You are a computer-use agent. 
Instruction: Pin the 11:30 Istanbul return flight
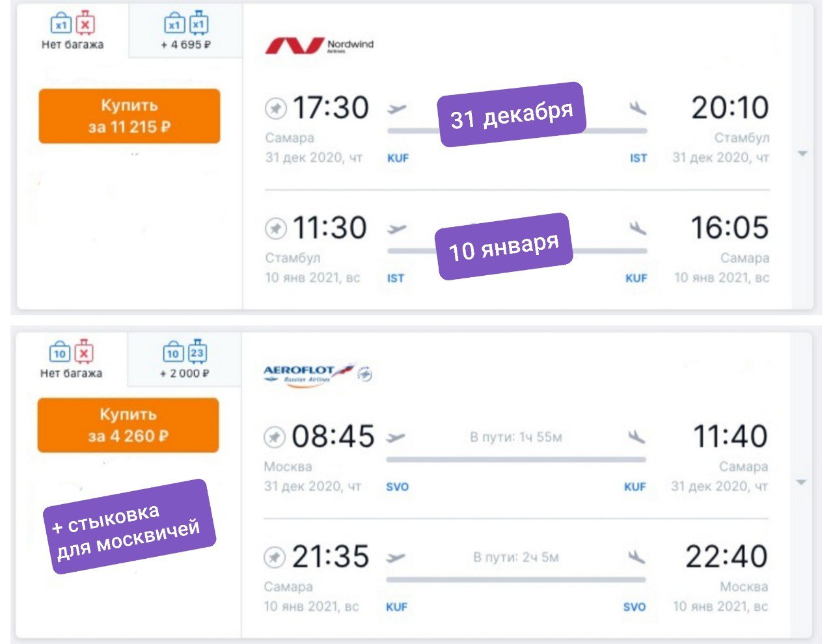pos(276,228)
